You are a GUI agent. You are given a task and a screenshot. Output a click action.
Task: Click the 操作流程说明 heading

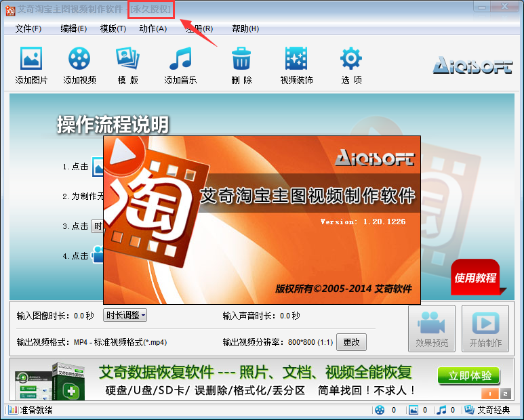[113, 125]
